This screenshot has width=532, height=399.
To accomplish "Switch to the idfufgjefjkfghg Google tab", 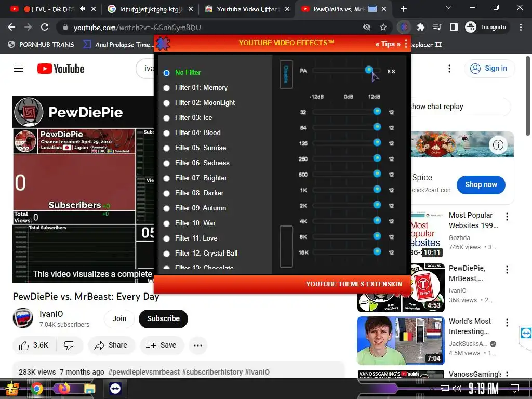I will click(151, 9).
